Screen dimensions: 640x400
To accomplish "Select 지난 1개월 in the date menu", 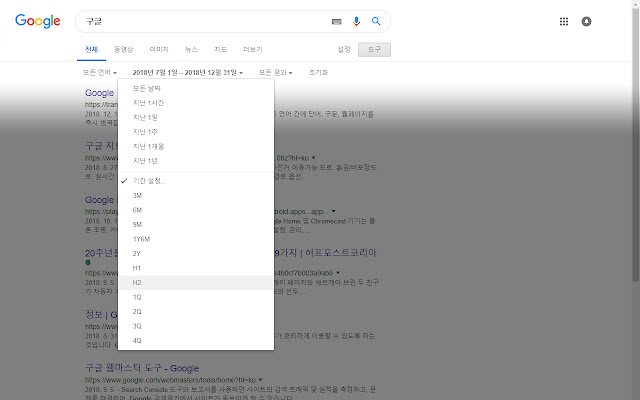I will click(196, 147).
